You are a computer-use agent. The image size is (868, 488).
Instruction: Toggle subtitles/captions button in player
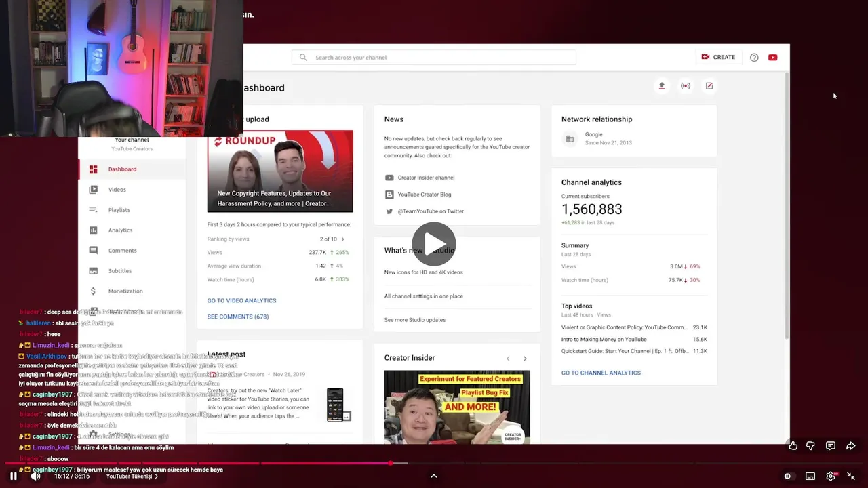coord(810,476)
